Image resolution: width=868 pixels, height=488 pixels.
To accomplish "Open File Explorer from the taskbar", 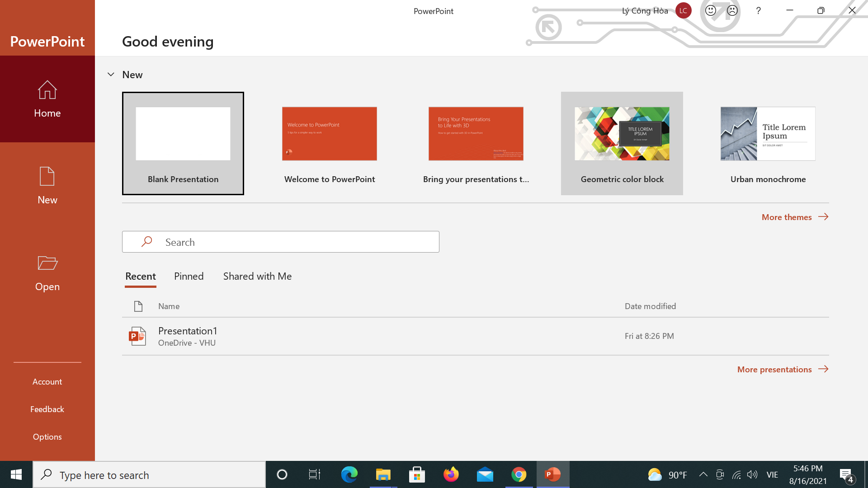I will (x=383, y=474).
